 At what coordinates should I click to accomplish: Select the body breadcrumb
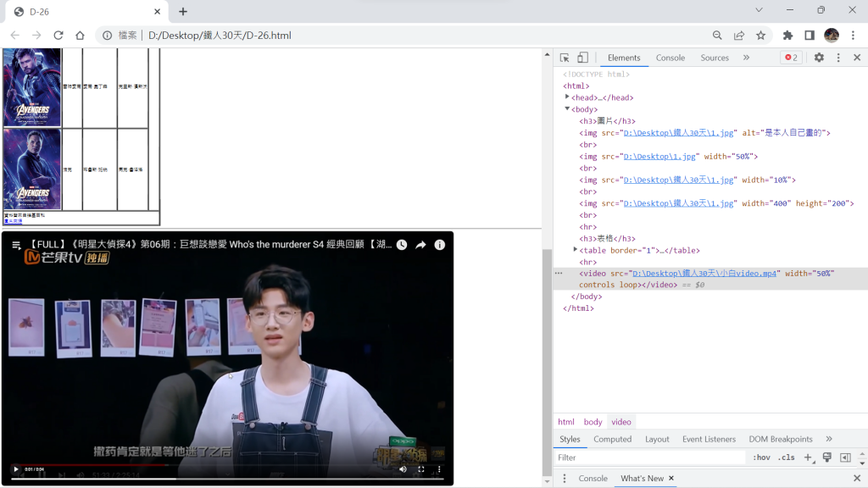tap(593, 422)
